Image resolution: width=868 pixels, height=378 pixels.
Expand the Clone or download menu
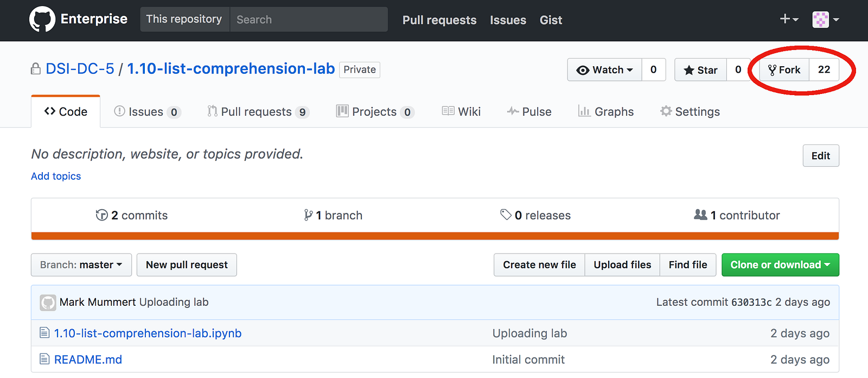pos(780,265)
